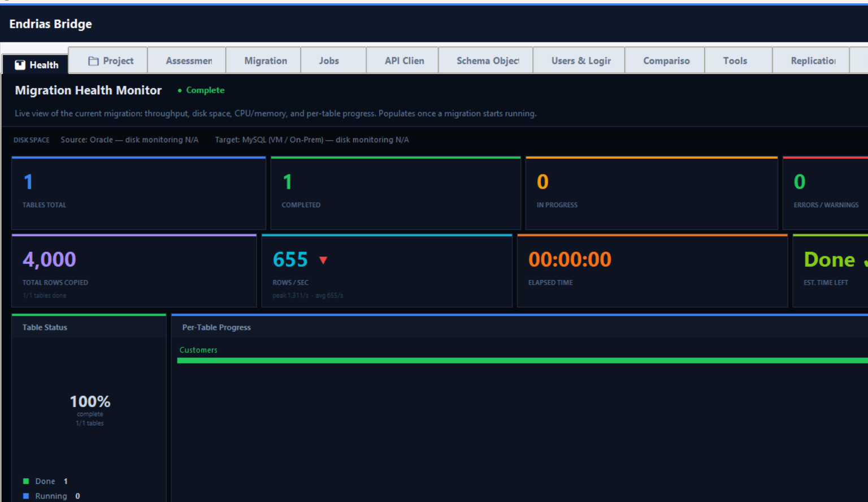Click the Migration Health Monitor heading
Screen dimensions: 868x502
(x=88, y=90)
